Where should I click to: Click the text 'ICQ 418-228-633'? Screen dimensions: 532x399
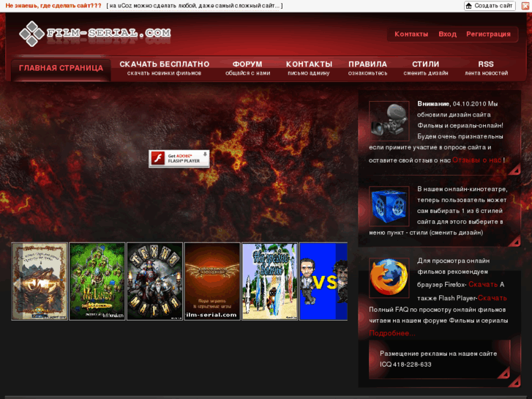[405, 365]
